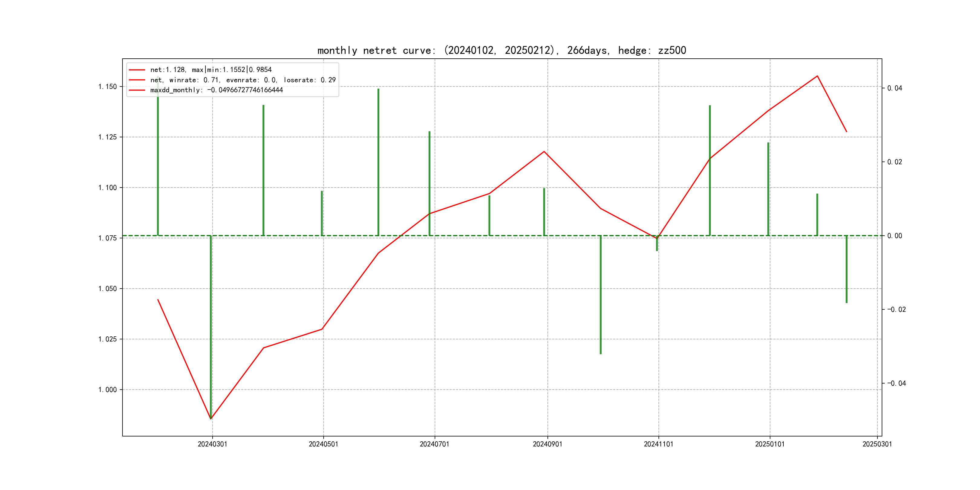The image size is (980, 490).
Task: Click the maxdd_monthly legend entry
Action: tap(216, 90)
